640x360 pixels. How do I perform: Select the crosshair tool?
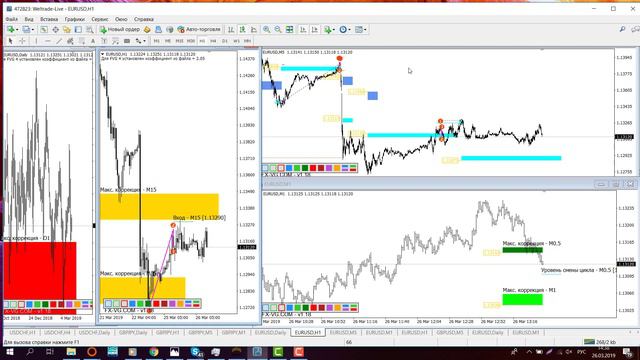point(22,41)
